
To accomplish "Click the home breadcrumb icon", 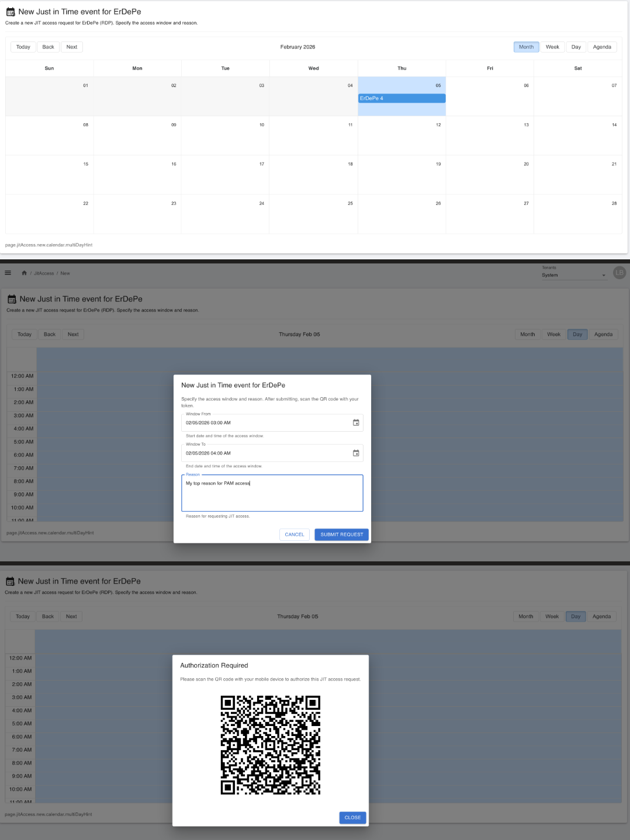I will point(24,273).
